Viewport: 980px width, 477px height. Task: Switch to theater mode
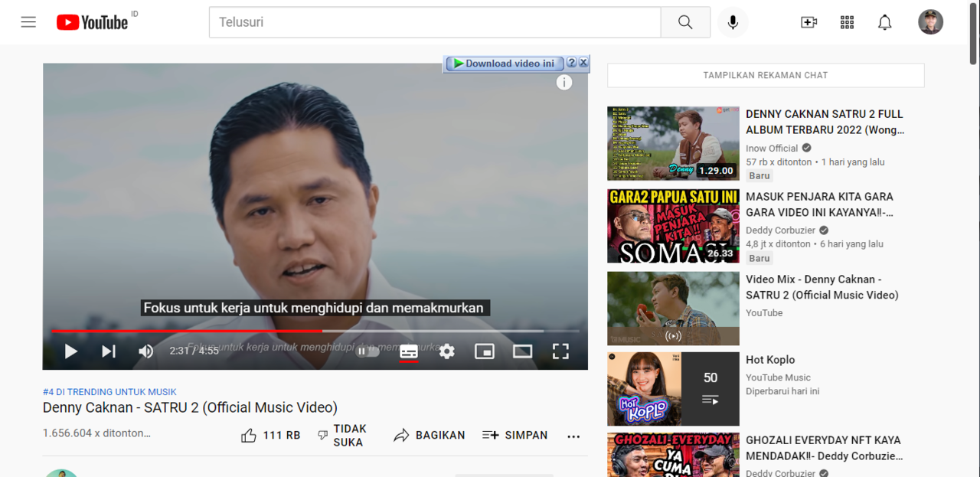tap(522, 351)
